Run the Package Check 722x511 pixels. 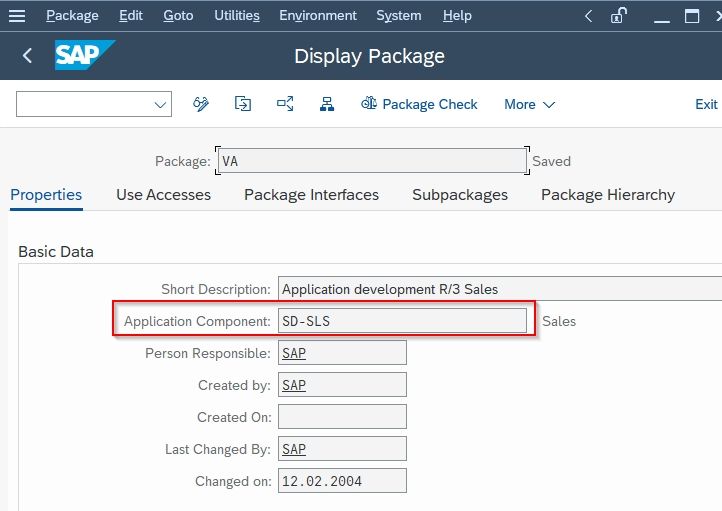tap(419, 104)
